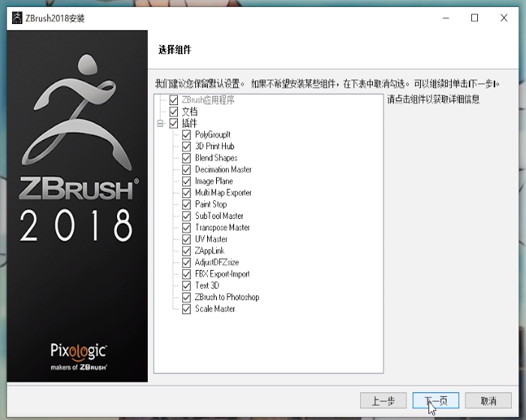Select the Image Plane label
The height and width of the screenshot is (420, 526).
click(214, 181)
